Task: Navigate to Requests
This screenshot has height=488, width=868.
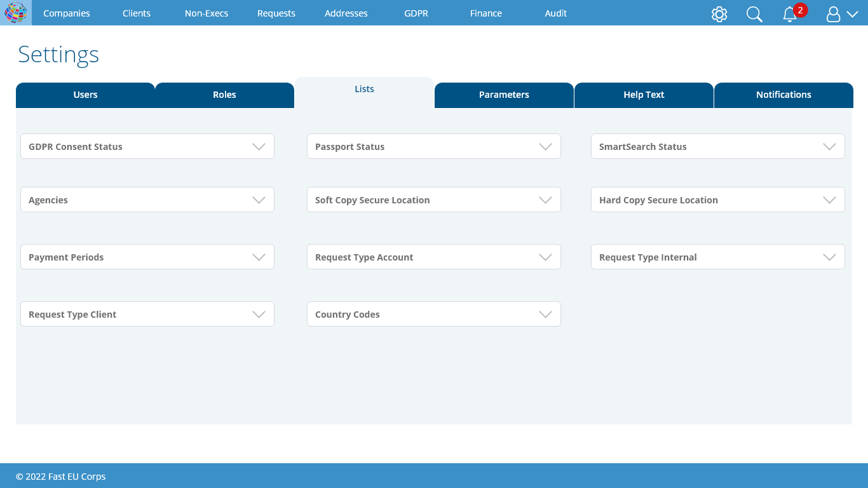Action: click(276, 13)
